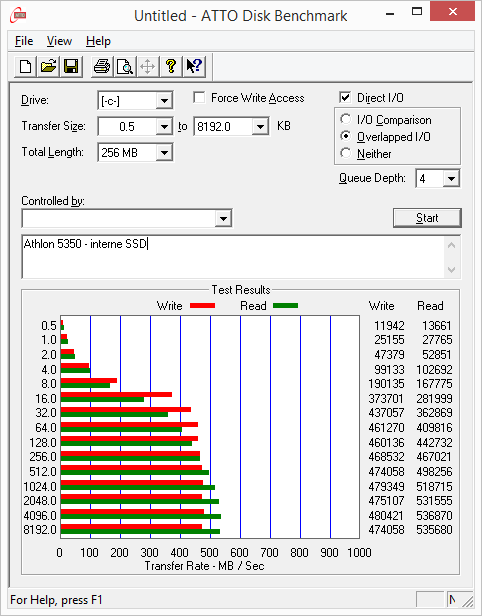Print results using the printer icon

(x=102, y=66)
